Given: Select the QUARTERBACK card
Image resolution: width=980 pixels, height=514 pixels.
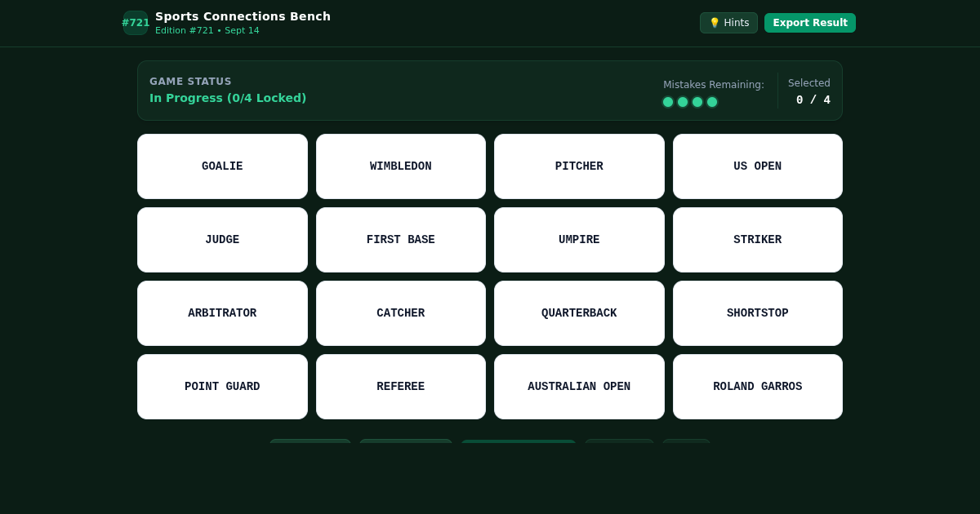Looking at the screenshot, I should point(579,313).
